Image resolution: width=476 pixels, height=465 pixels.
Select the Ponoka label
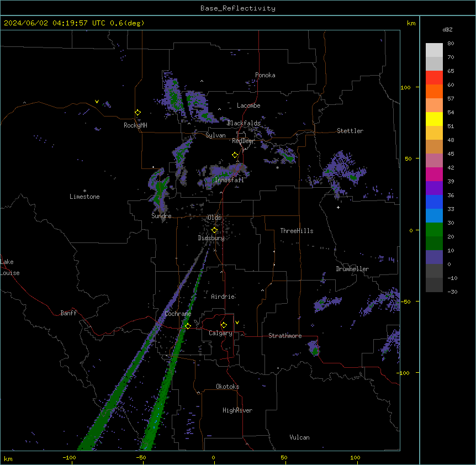tap(265, 75)
